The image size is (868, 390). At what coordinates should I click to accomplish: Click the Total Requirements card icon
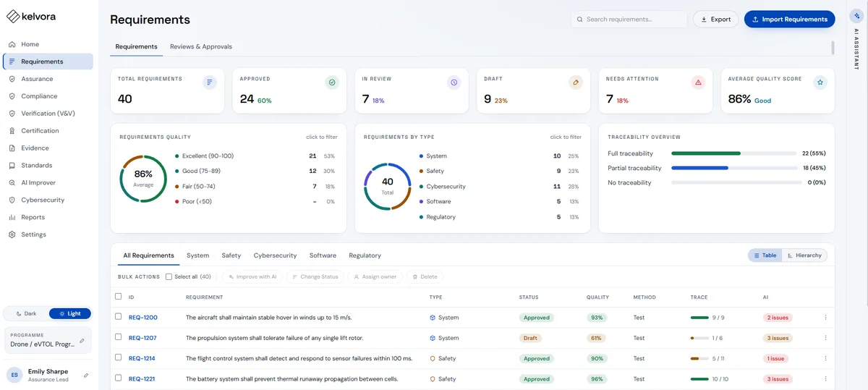point(210,82)
